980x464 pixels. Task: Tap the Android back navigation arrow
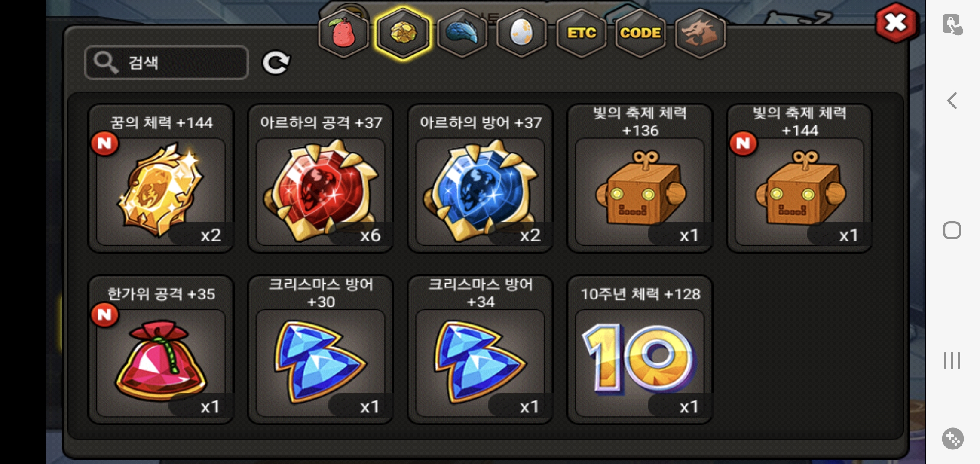coord(952,101)
